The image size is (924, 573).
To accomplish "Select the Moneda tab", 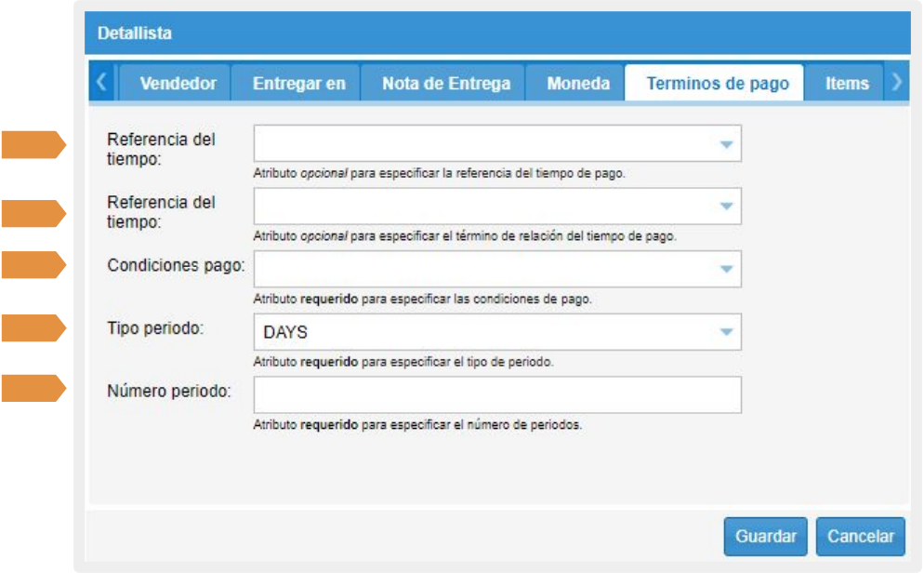I will point(578,84).
